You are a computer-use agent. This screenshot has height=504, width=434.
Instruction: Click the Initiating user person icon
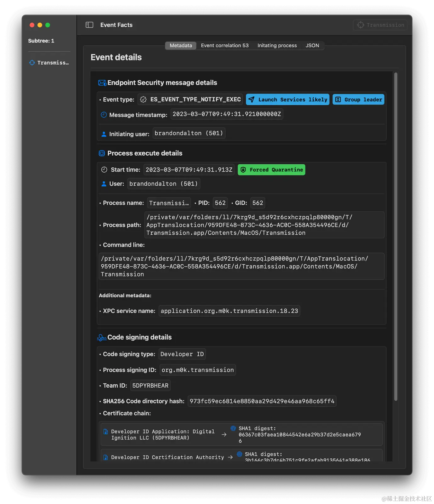click(x=104, y=134)
